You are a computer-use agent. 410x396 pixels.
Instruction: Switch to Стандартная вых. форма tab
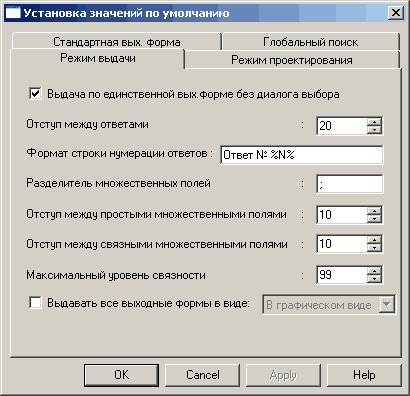pyautogui.click(x=117, y=41)
